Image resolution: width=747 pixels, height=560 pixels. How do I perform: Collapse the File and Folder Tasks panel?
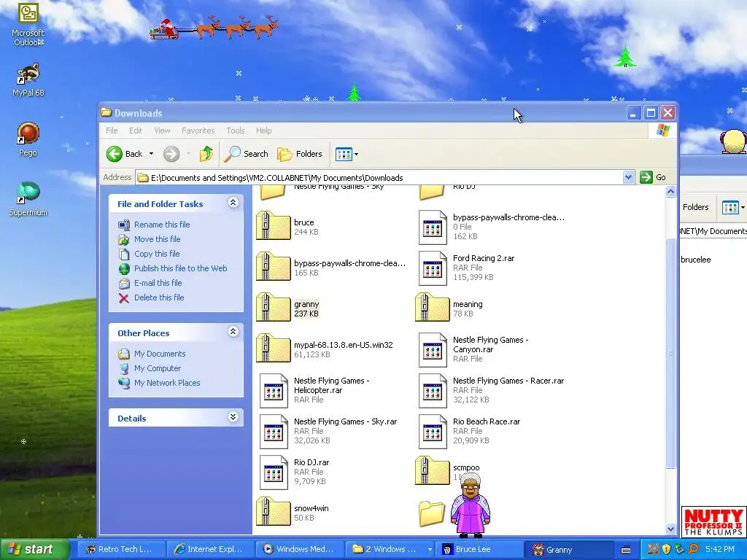(x=233, y=203)
